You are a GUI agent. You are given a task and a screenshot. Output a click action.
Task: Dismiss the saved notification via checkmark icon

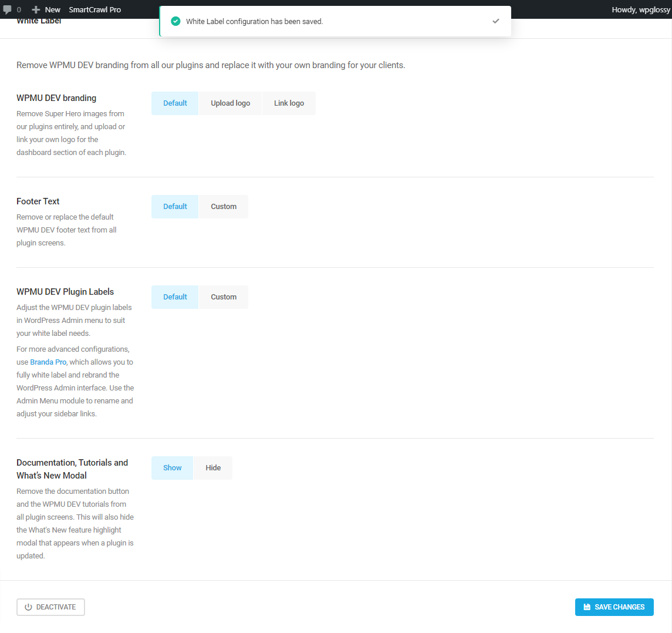pos(496,21)
